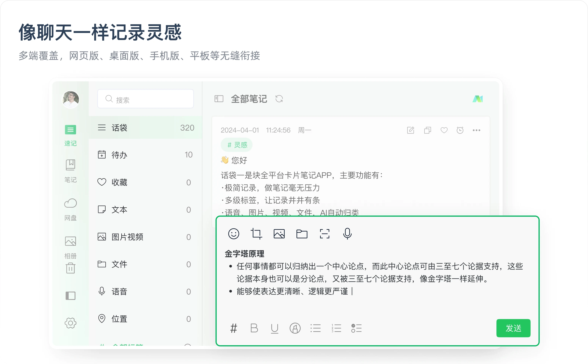Viewport: 588px width, 364px height.
Task: Insert a checklist in the editor
Action: [357, 328]
